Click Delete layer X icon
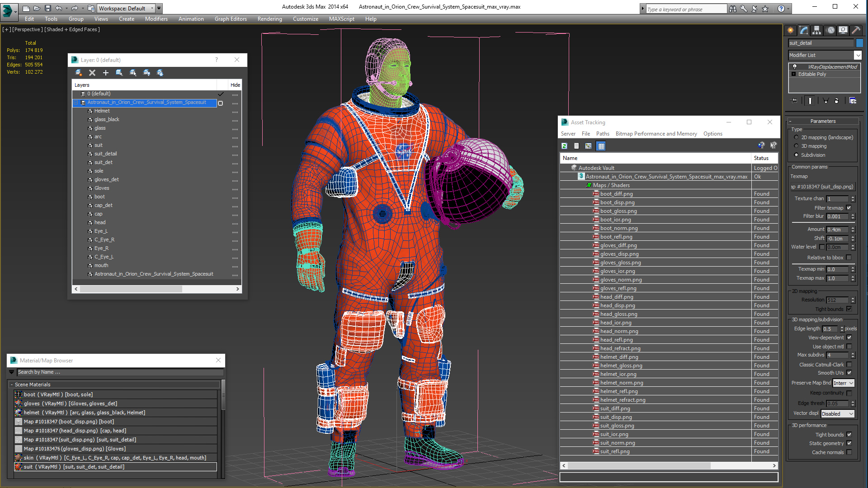 [92, 73]
